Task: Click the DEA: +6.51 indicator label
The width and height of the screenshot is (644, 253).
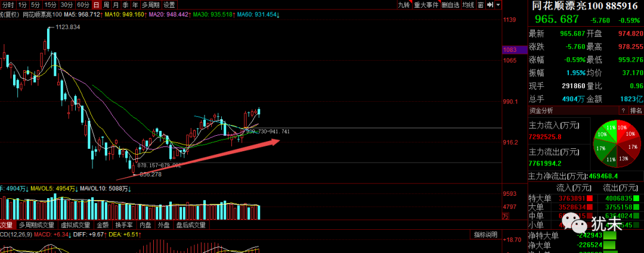Action: coord(125,235)
